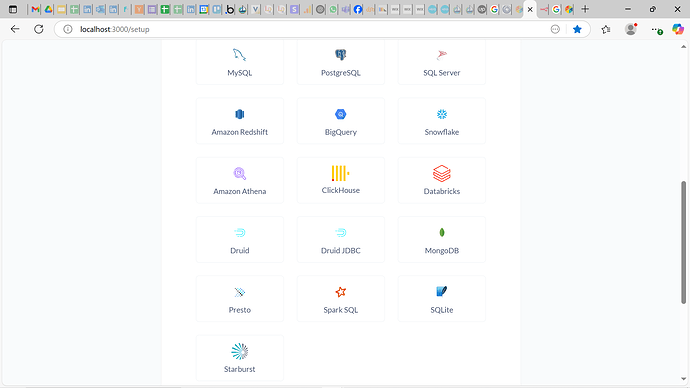Open Copilot from the toolbar
This screenshot has height=388, width=690.
678,29
